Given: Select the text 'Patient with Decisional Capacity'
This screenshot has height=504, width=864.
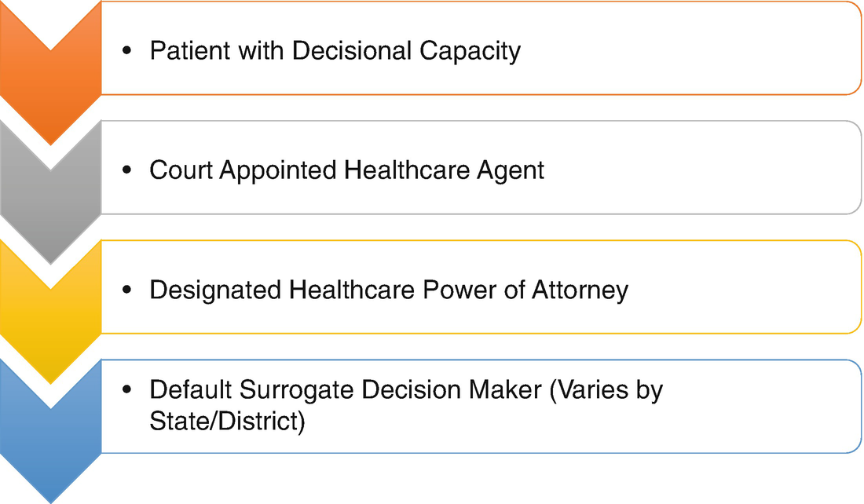Looking at the screenshot, I should tap(335, 51).
